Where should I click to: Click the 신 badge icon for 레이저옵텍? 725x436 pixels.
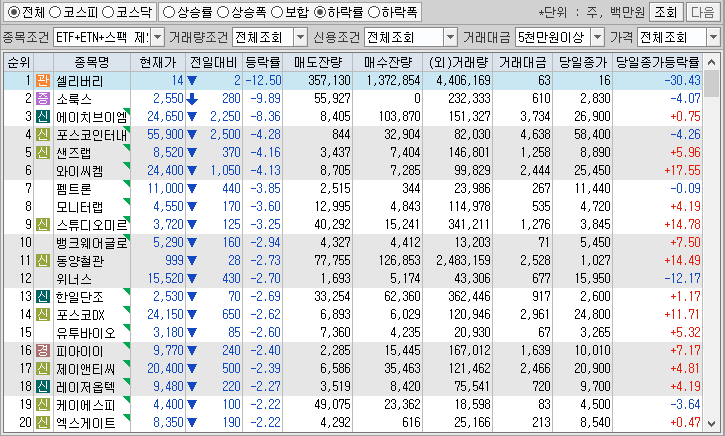click(x=43, y=387)
